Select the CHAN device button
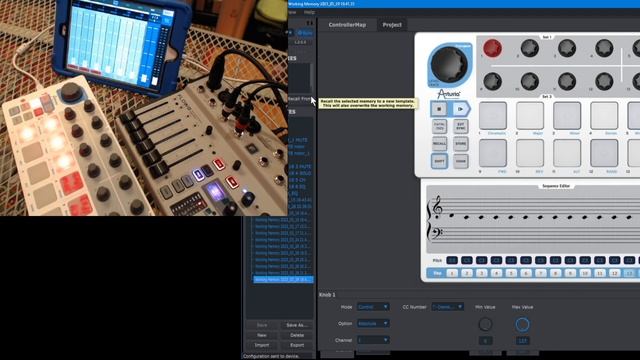 460,161
